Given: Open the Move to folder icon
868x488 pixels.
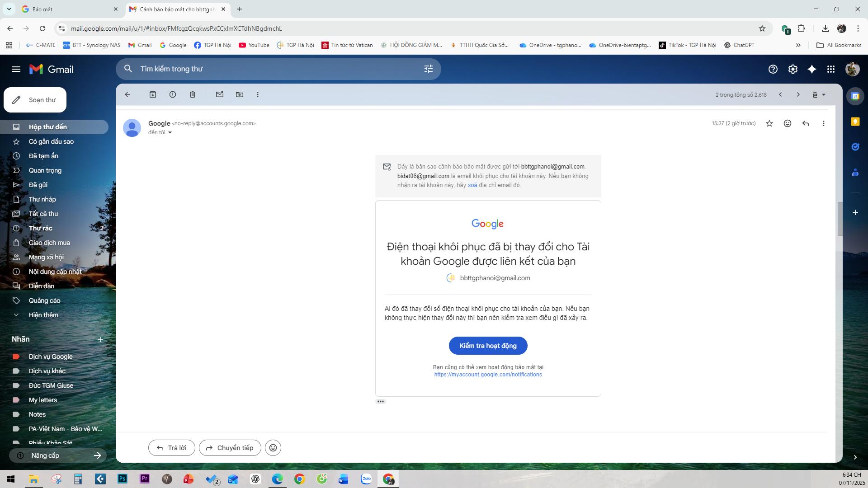Looking at the screenshot, I should pyautogui.click(x=240, y=94).
